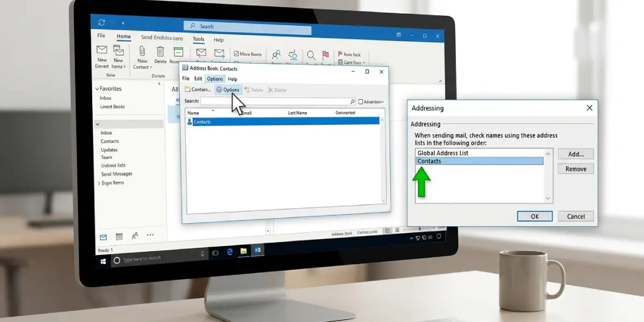The width and height of the screenshot is (644, 322).
Task: Click the taskbar Type here to search box
Action: 160,258
